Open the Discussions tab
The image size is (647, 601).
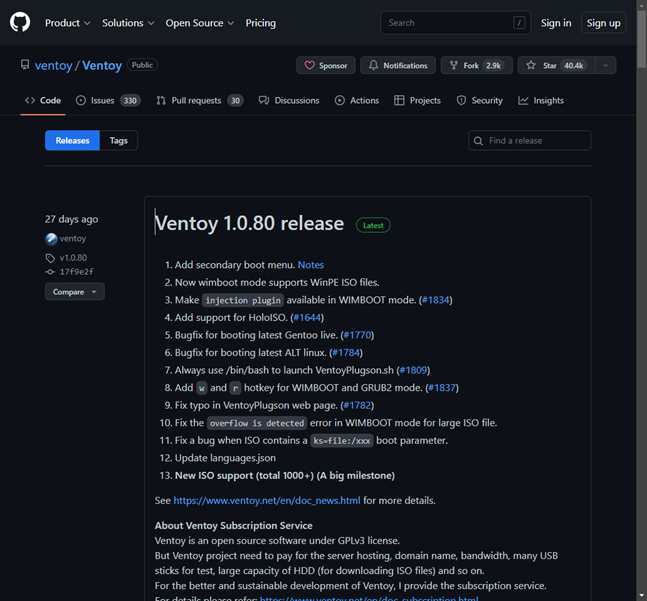tap(289, 100)
